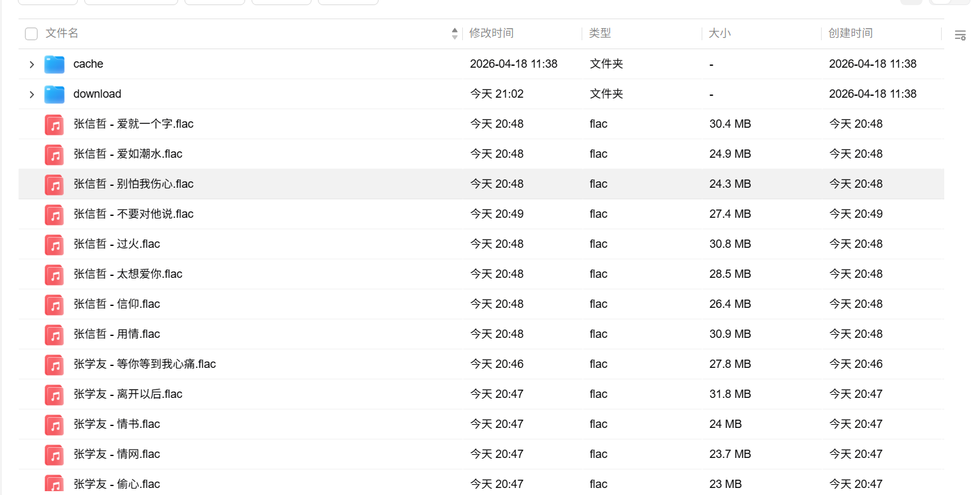Click the cache folder icon

[54, 64]
